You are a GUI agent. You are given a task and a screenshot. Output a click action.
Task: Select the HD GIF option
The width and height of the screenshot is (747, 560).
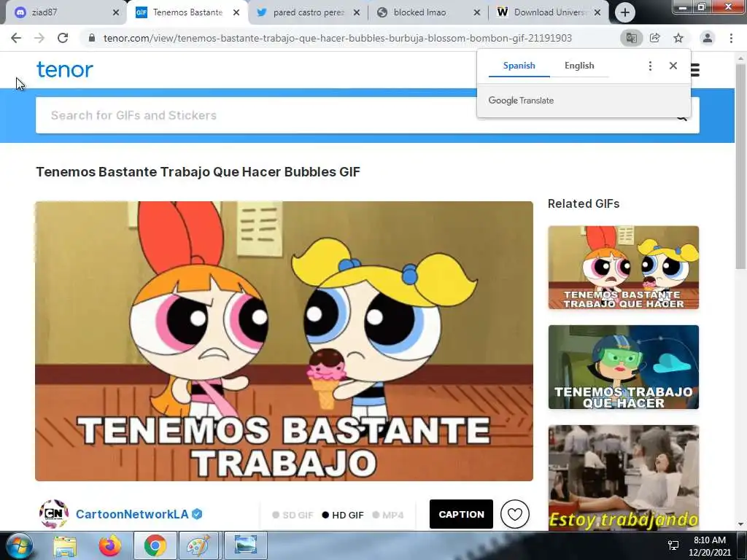pos(343,515)
